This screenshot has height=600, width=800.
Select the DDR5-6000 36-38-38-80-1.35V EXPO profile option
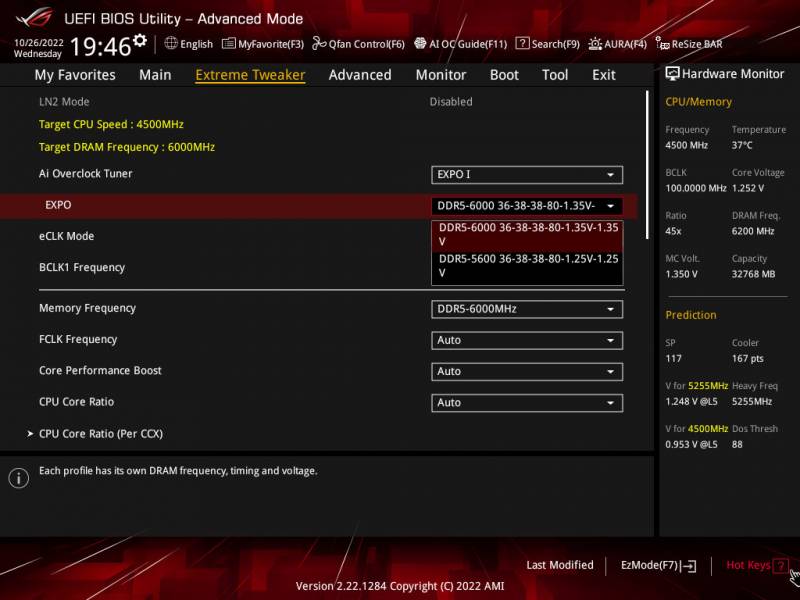[x=528, y=234]
